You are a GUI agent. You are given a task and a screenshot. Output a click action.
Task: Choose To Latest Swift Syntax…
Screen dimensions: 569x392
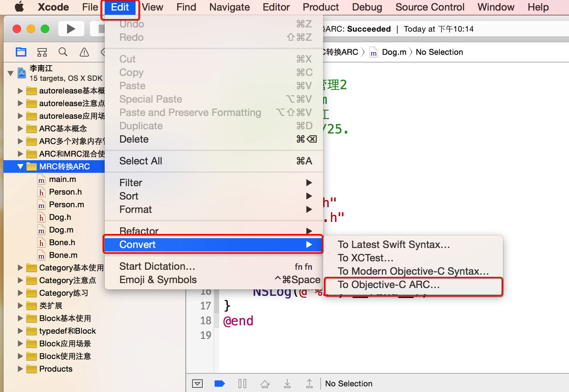pos(413,244)
